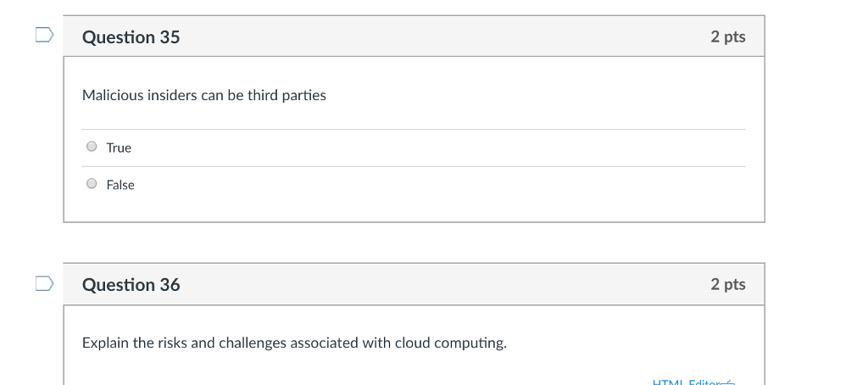The width and height of the screenshot is (868, 385).
Task: Flag Question 36 for review
Action: pyautogui.click(x=44, y=282)
